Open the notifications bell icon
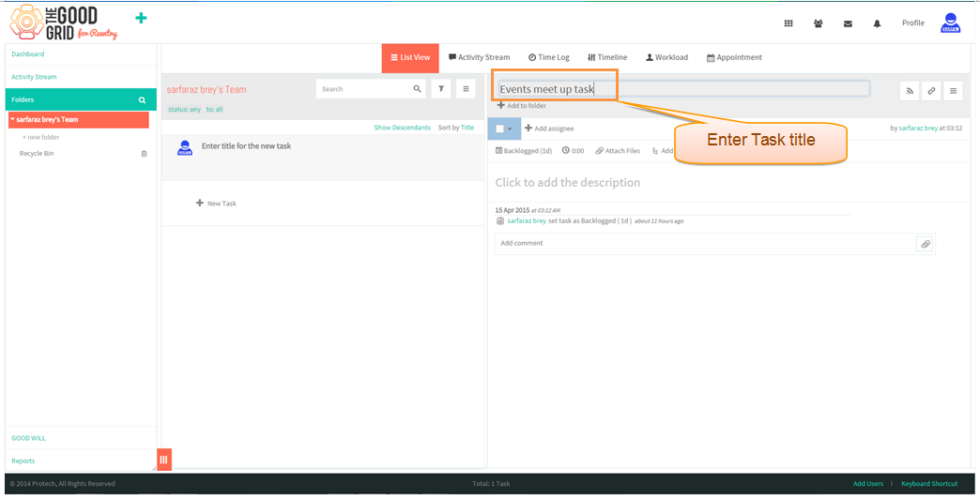 (877, 23)
